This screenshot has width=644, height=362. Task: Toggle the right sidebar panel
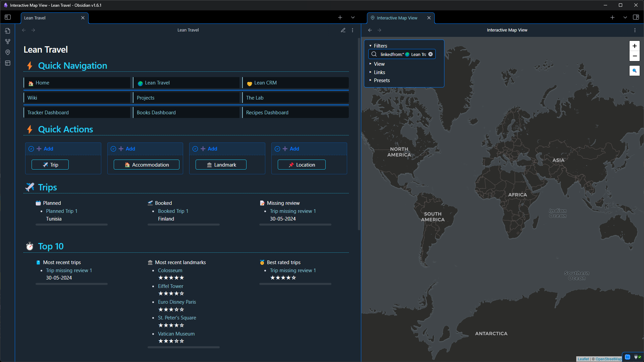[x=636, y=17]
